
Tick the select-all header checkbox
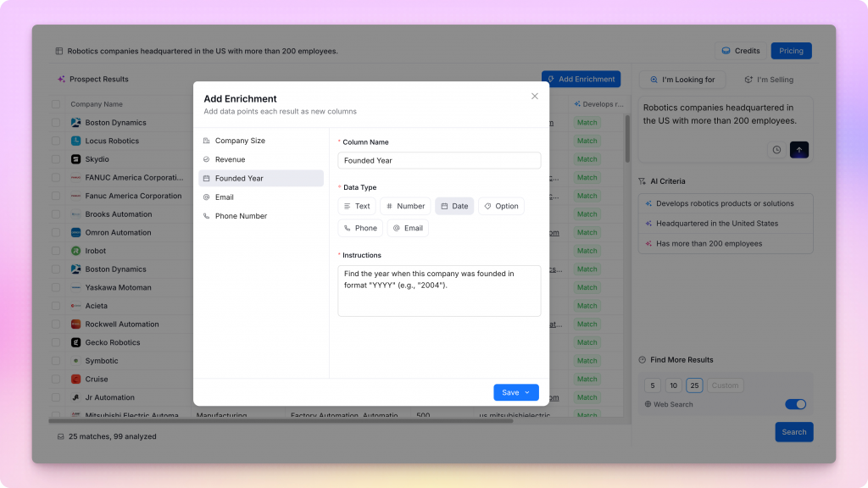pos(56,104)
